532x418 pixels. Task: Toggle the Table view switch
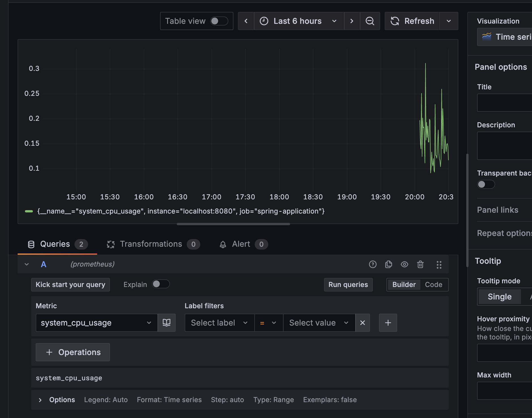(219, 21)
